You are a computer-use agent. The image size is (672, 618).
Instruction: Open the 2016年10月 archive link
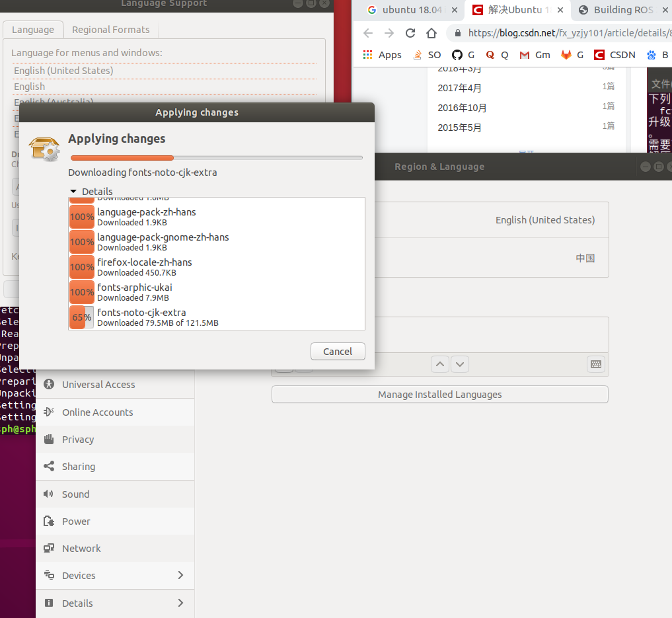(x=462, y=108)
